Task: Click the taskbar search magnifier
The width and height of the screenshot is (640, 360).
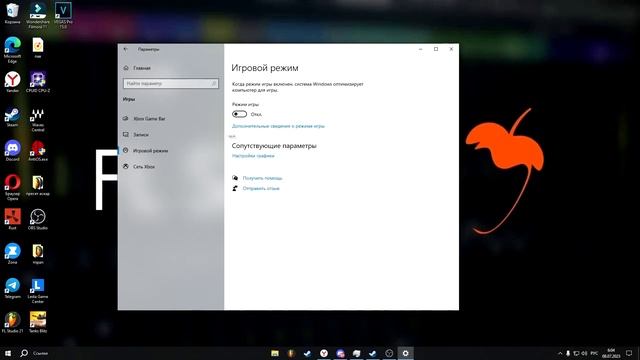Action: 24,353
